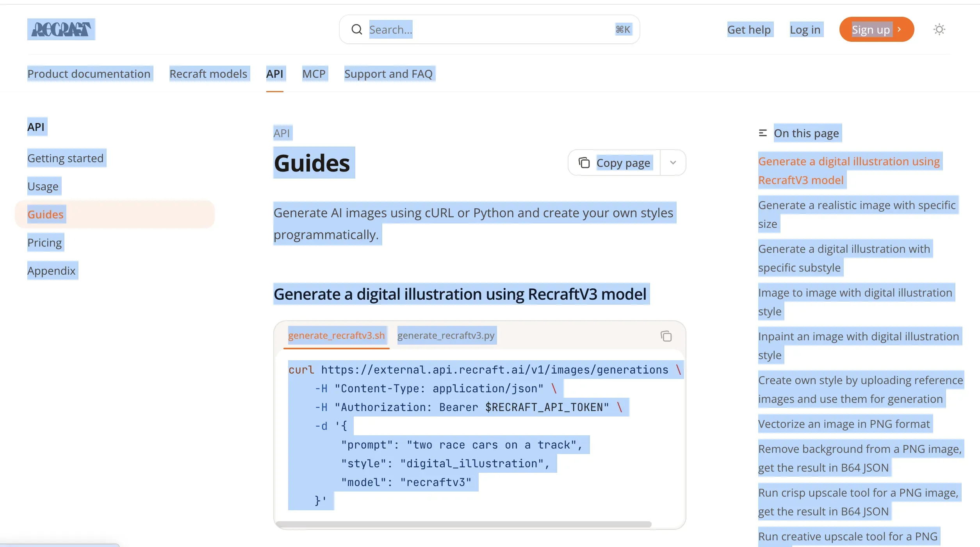Viewport: 980px width, 547px height.
Task: Click the ⌘K shortcut badge in search
Action: click(x=623, y=29)
